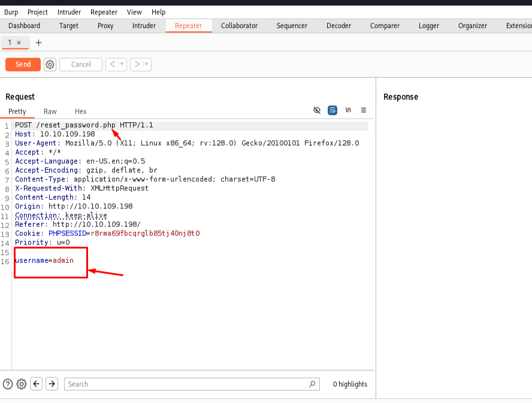This screenshot has height=403, width=532.
Task: Switch to the Collaborator tab
Action: (x=239, y=26)
